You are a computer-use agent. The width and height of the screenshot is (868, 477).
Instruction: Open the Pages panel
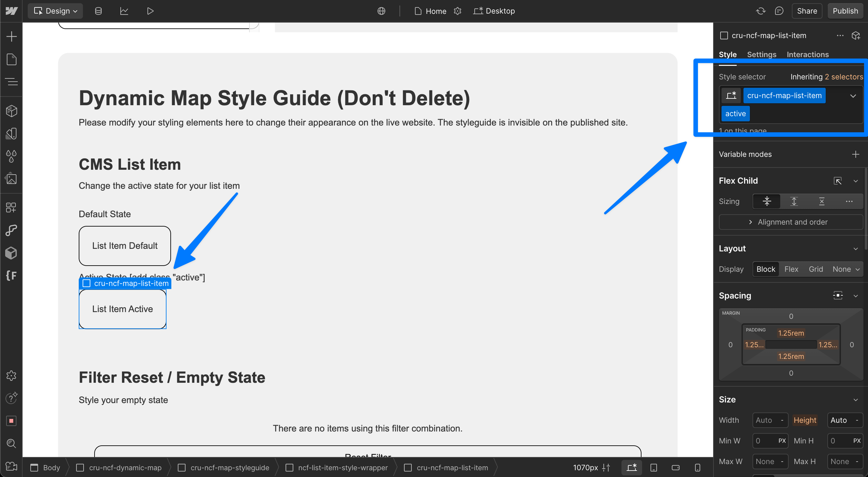(x=12, y=59)
